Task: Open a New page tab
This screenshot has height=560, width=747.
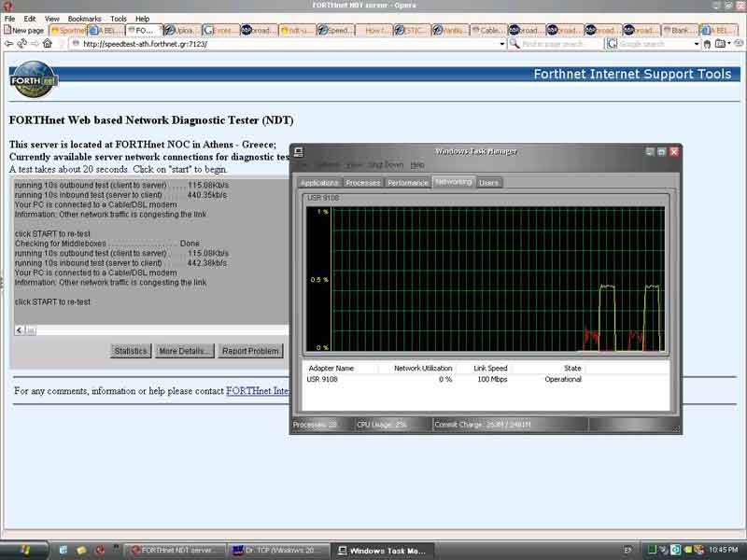Action: click(24, 30)
